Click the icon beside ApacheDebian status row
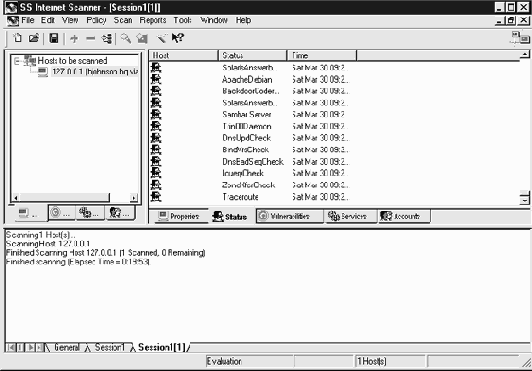 (x=156, y=79)
